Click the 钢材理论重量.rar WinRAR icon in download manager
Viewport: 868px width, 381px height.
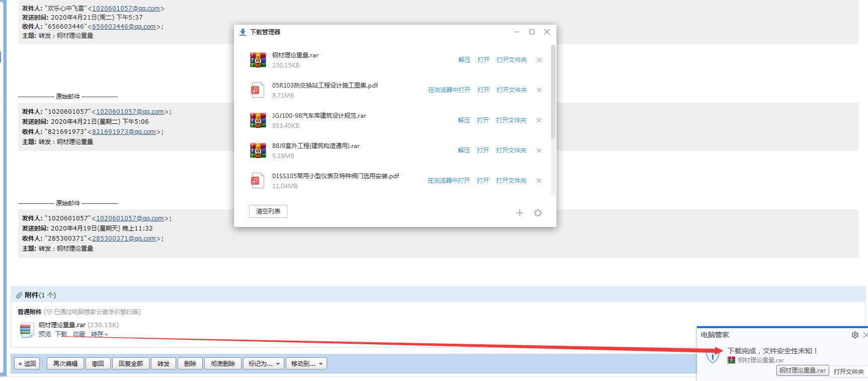tap(258, 60)
